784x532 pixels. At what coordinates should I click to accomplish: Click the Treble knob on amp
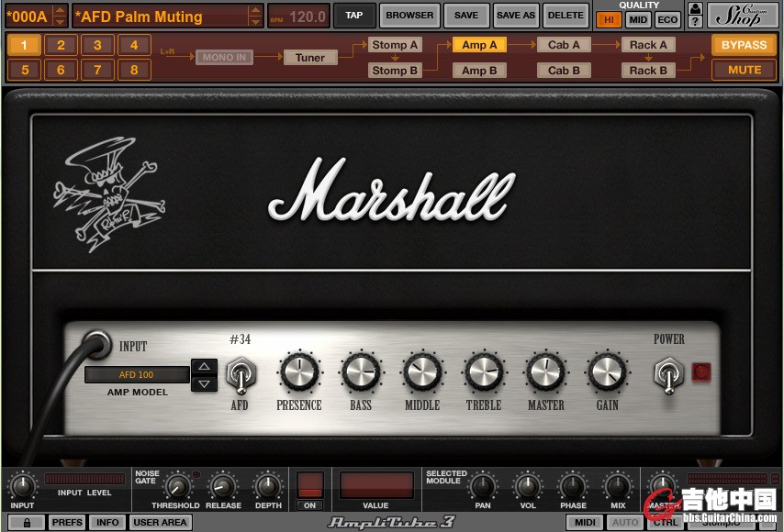pyautogui.click(x=483, y=373)
